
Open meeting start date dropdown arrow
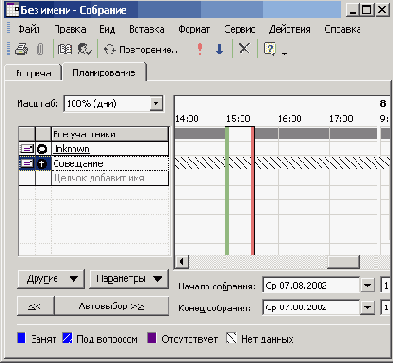coord(367,286)
